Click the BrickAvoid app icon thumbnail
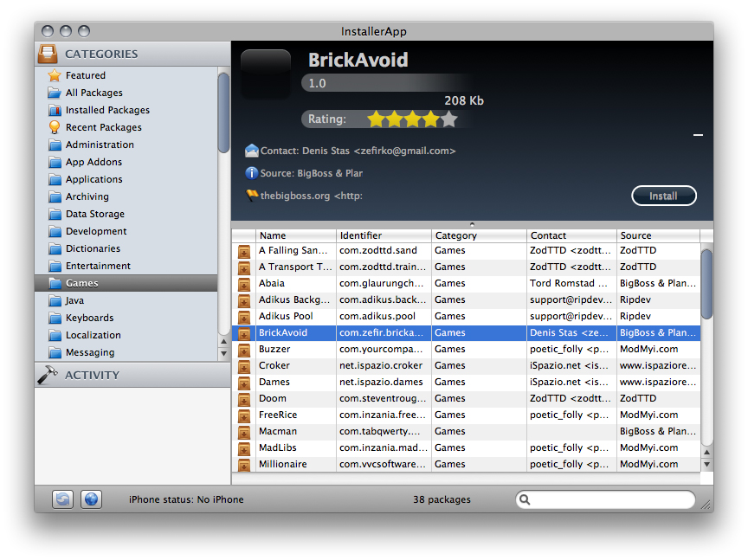 266,74
